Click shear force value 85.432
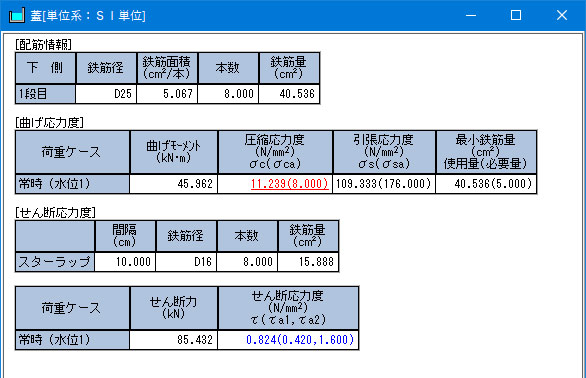 pyautogui.click(x=173, y=340)
